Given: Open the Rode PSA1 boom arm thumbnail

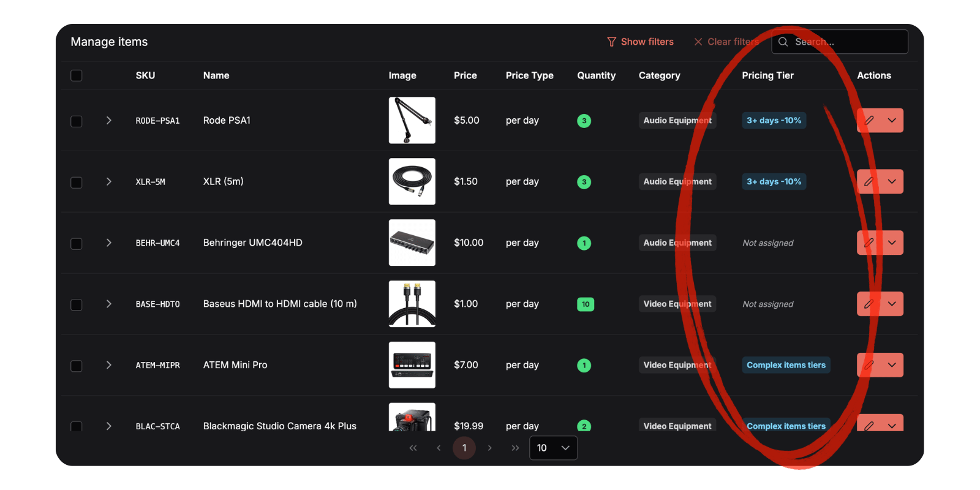Looking at the screenshot, I should coord(412,120).
